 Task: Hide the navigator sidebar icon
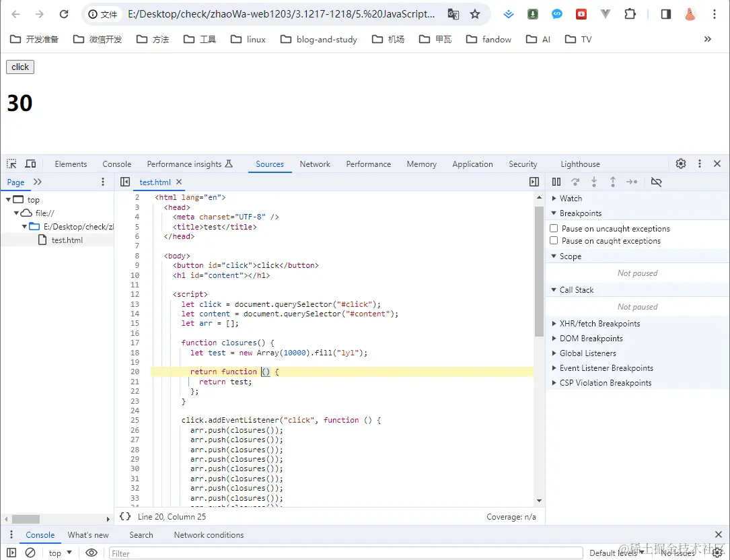click(124, 182)
